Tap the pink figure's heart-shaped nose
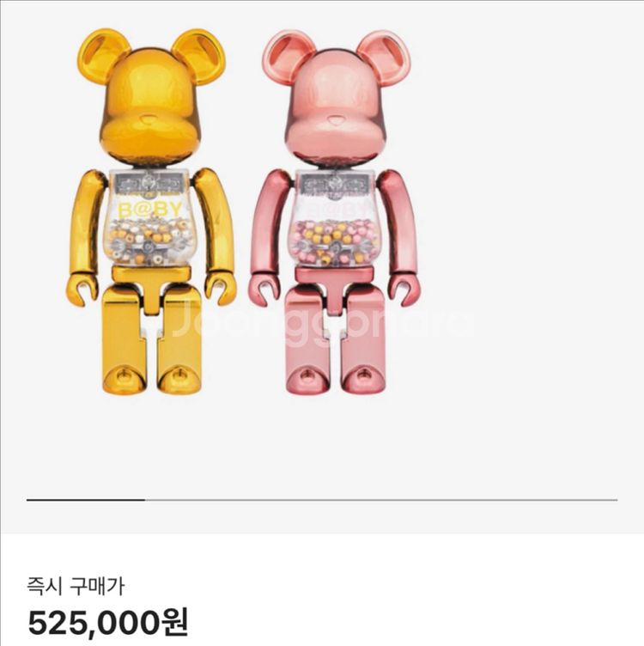The width and height of the screenshot is (644, 646). coord(335,121)
